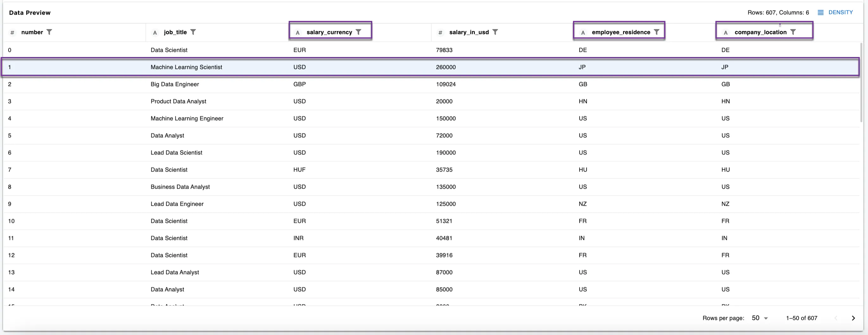Select the Machine Learning Scientist row
Image resolution: width=868 pixels, height=335 pixels.
click(186, 67)
